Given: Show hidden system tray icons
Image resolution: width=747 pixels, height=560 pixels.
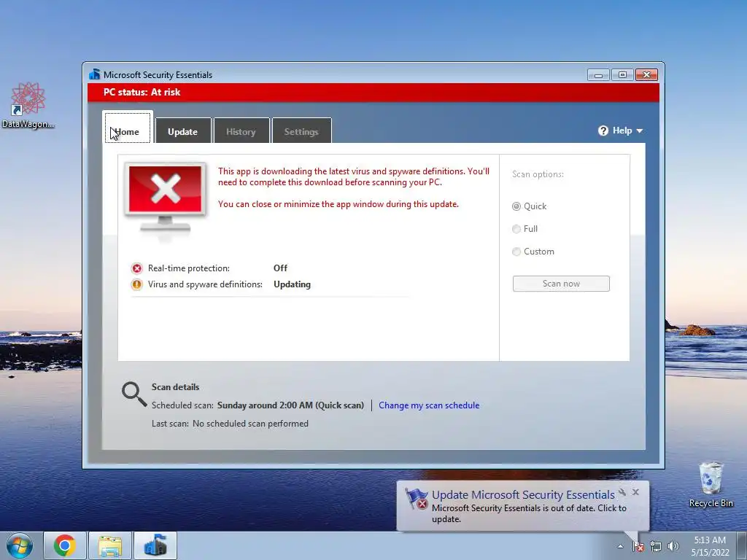Looking at the screenshot, I should 620,546.
